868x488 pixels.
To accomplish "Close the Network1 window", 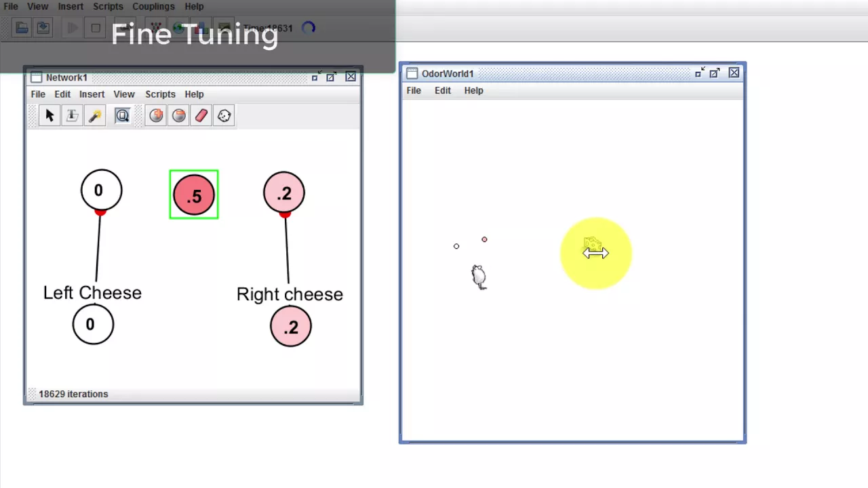I will click(351, 77).
